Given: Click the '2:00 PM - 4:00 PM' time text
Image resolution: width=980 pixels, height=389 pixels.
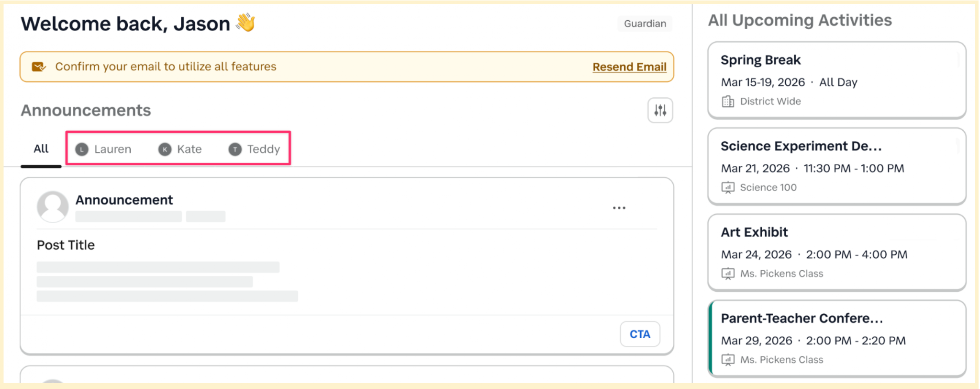Looking at the screenshot, I should [857, 255].
